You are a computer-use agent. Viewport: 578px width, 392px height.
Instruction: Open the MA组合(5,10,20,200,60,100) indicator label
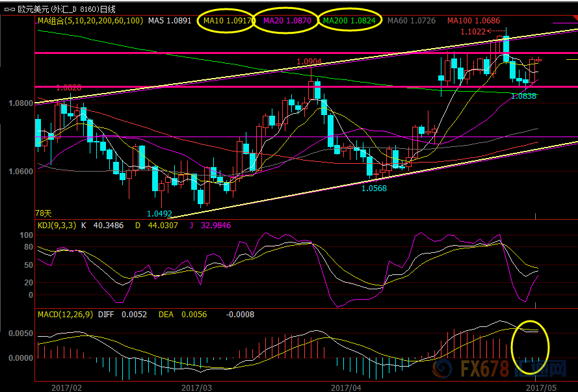[89, 21]
